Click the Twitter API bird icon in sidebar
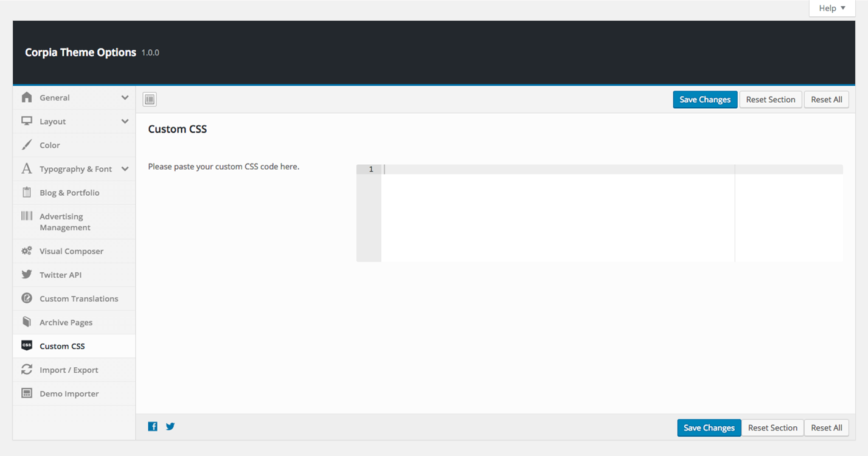This screenshot has height=456, width=868. [x=27, y=275]
